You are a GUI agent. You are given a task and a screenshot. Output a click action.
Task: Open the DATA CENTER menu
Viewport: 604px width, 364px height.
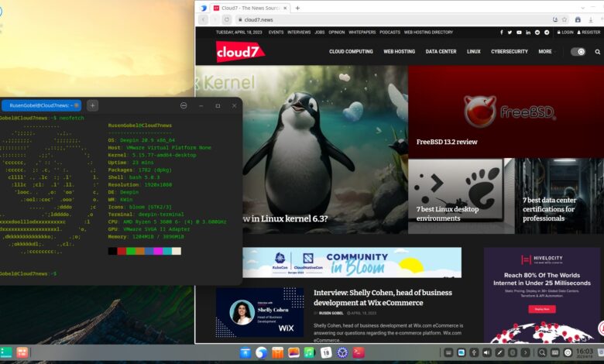(441, 52)
